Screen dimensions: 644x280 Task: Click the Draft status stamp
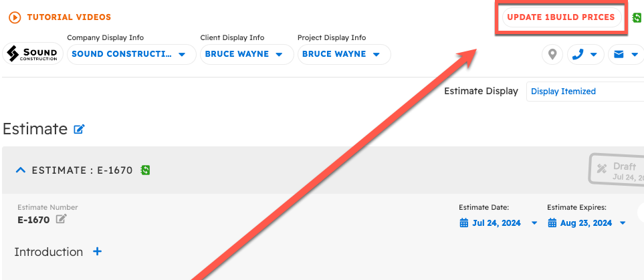tap(617, 168)
